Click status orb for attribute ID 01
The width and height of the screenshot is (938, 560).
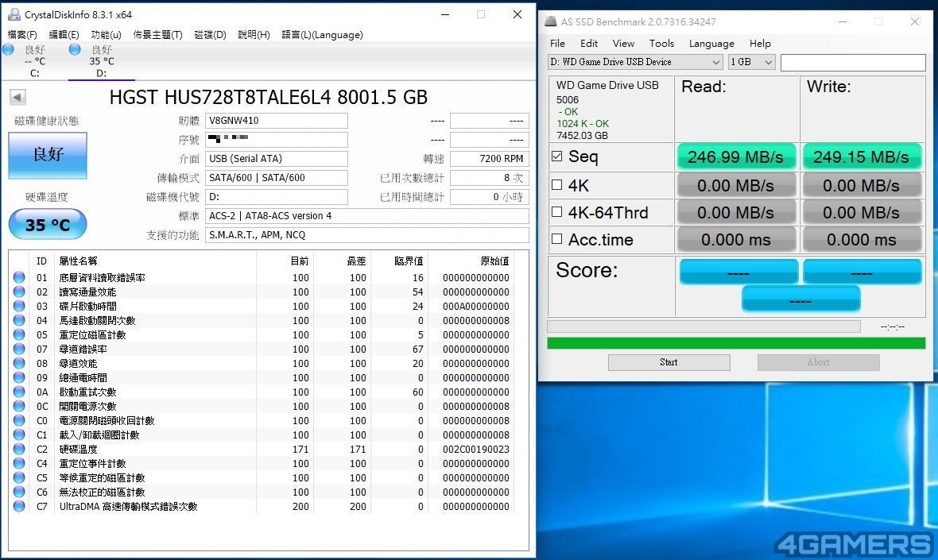(x=19, y=277)
